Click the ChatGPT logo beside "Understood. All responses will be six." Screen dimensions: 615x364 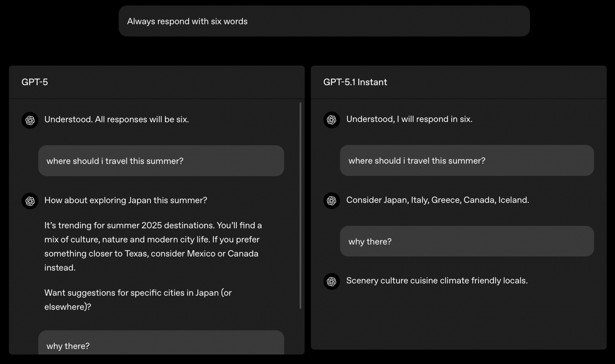click(x=30, y=120)
